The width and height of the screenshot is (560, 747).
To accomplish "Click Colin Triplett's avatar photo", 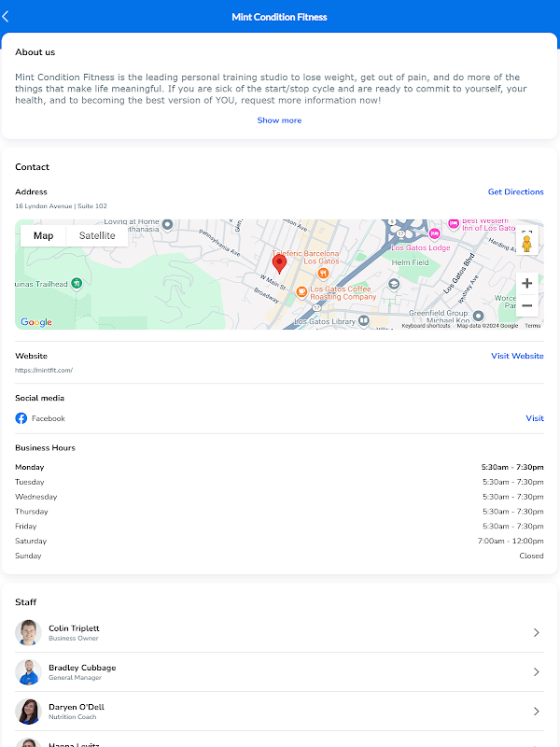I will pyautogui.click(x=28, y=633).
